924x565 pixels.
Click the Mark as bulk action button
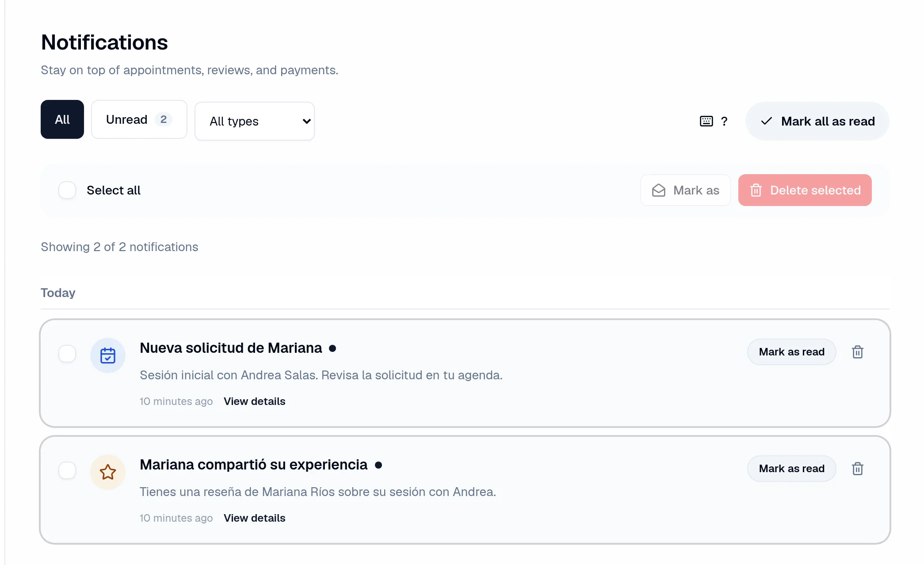(x=685, y=190)
